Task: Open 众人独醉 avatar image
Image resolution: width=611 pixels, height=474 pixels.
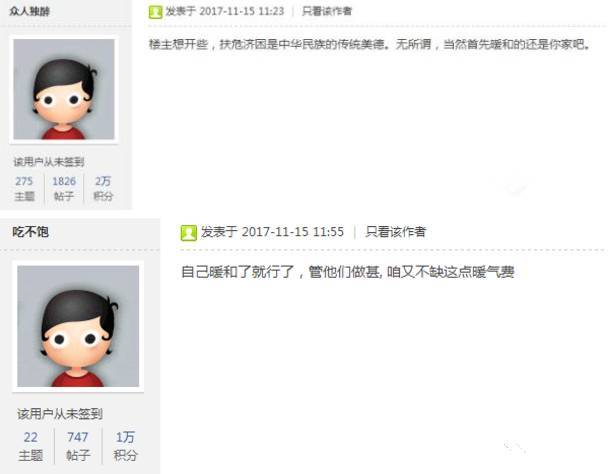Action: click(x=64, y=89)
